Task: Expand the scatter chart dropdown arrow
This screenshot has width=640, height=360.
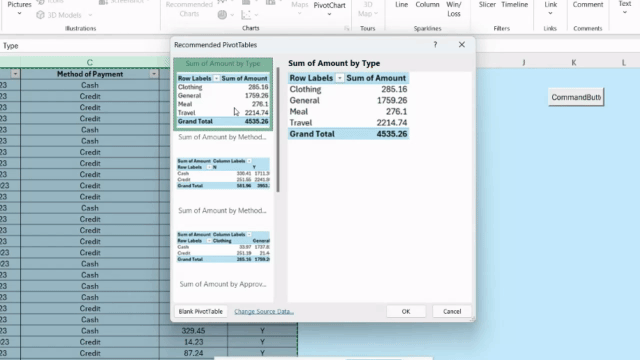Action: pos(256,15)
